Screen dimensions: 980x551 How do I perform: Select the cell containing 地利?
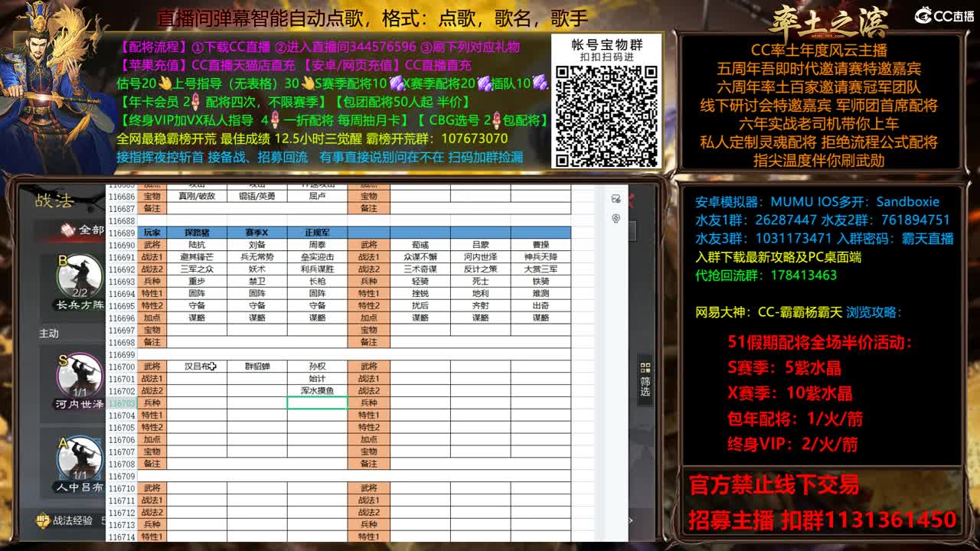[x=480, y=293]
